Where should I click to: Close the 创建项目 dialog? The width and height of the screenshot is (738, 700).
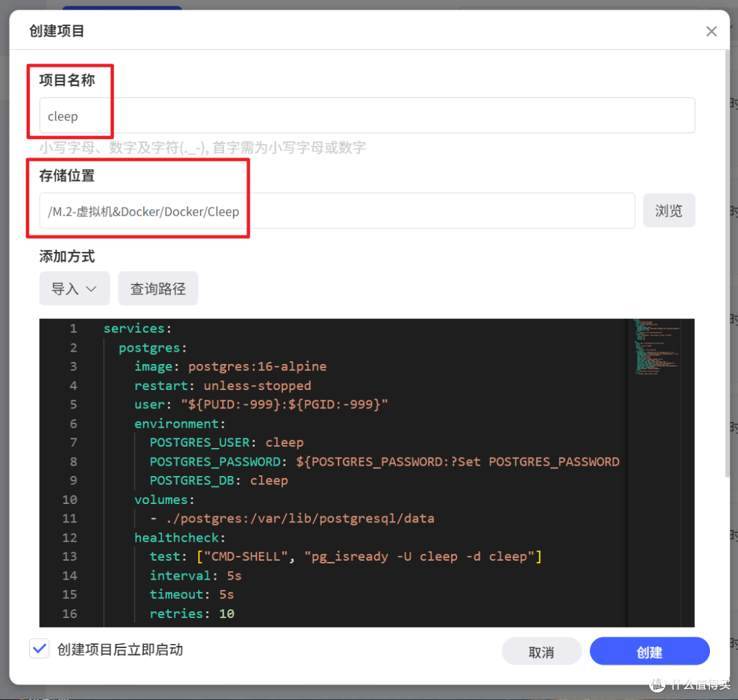pyautogui.click(x=711, y=31)
